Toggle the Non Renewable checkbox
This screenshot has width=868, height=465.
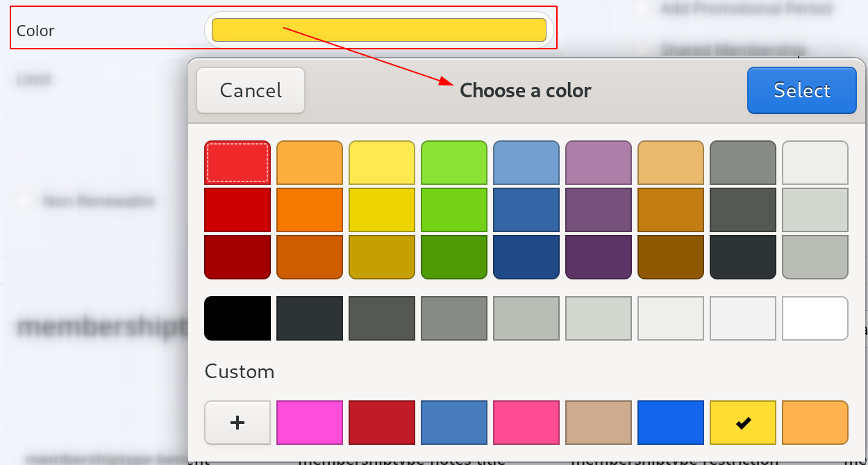click(x=24, y=201)
